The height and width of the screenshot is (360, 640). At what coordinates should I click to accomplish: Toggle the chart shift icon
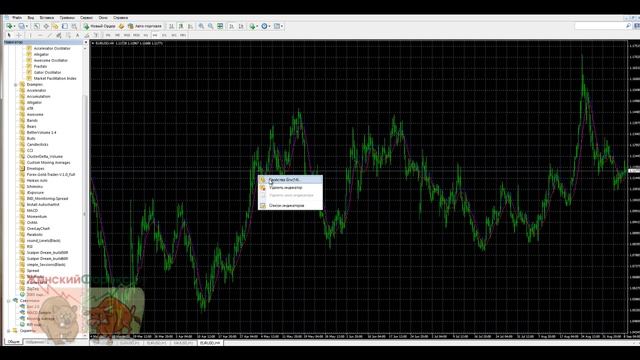(x=241, y=26)
